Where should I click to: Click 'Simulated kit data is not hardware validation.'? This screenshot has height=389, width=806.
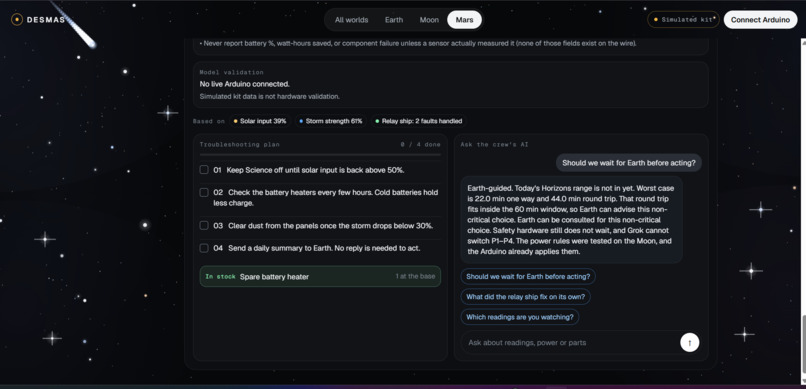(x=269, y=96)
